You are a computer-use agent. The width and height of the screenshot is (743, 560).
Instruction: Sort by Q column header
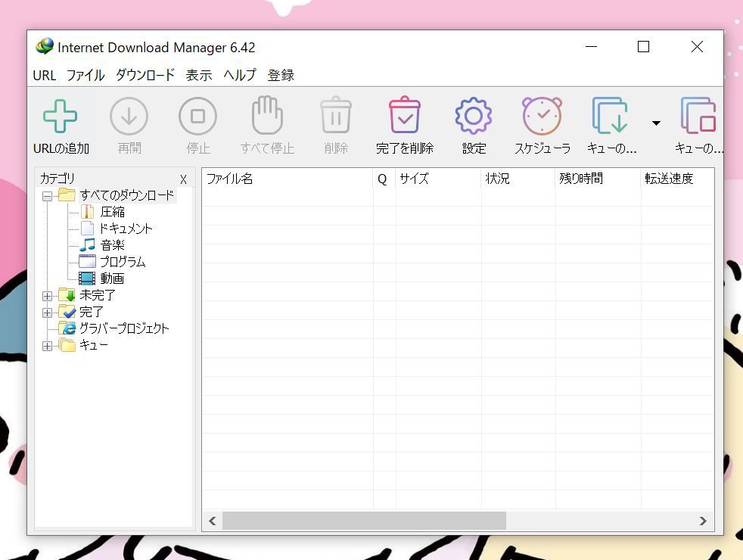384,179
